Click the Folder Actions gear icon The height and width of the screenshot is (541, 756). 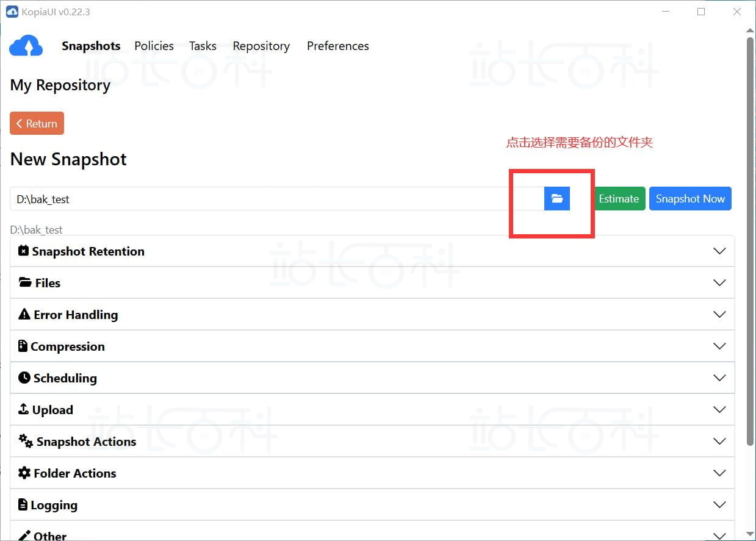[24, 473]
